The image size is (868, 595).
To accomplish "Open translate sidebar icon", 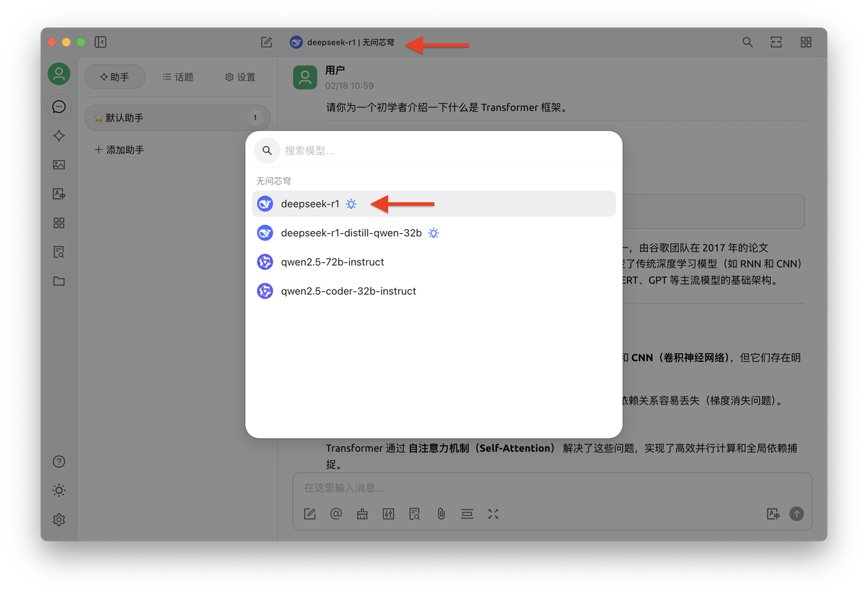I will tap(59, 194).
